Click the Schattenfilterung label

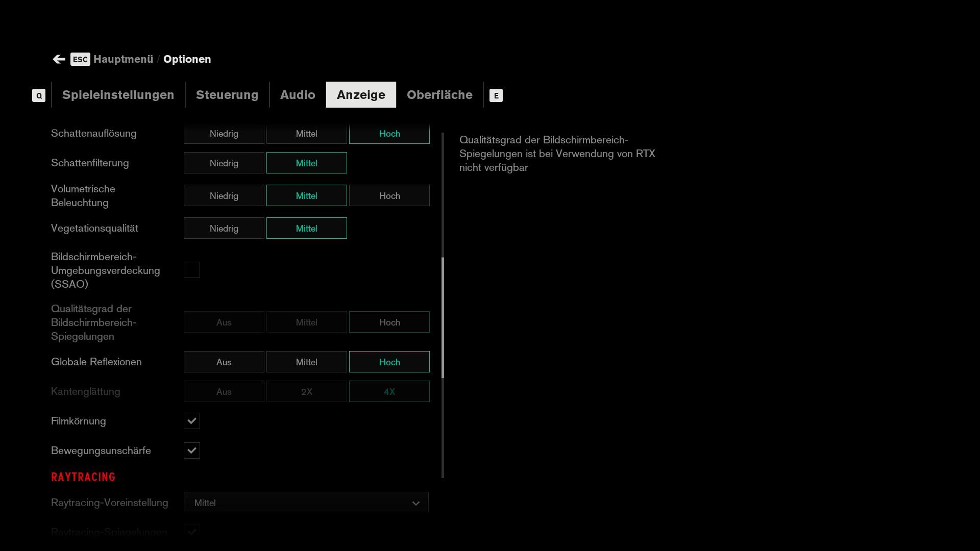point(90,163)
